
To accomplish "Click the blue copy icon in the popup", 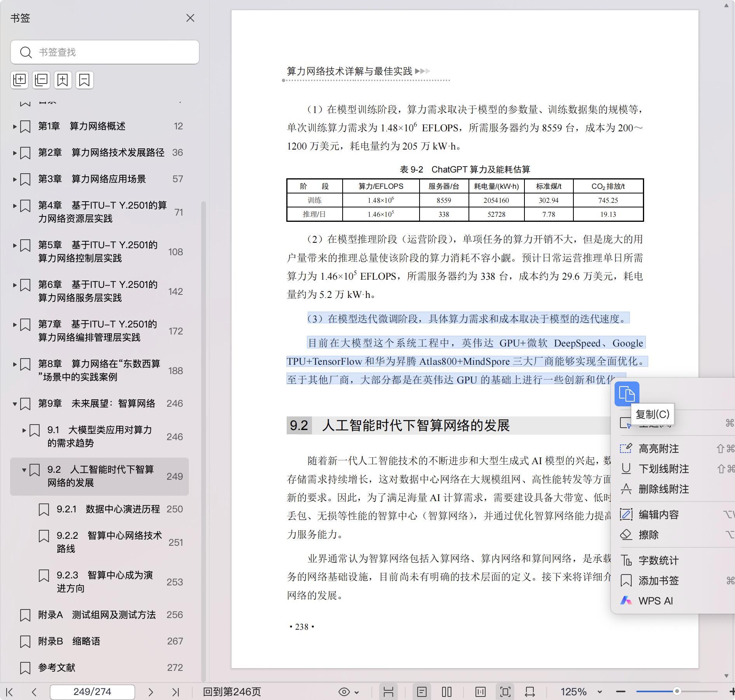I will 627,394.
